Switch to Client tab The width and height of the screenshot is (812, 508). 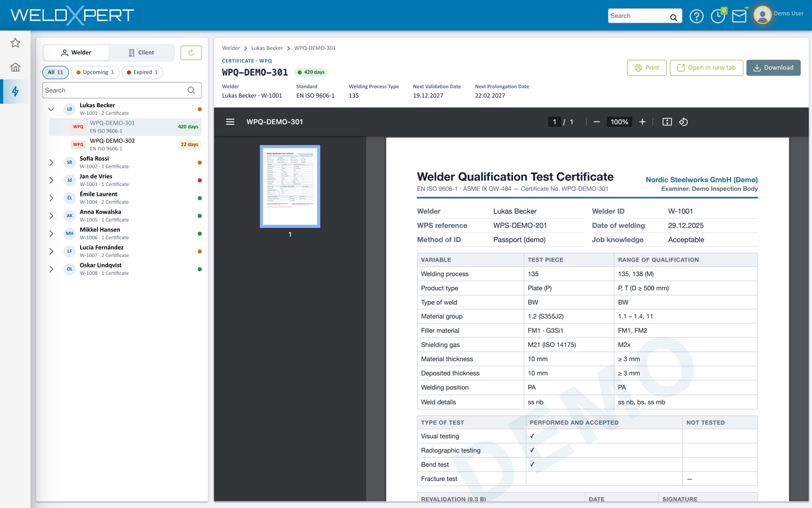[x=141, y=53]
